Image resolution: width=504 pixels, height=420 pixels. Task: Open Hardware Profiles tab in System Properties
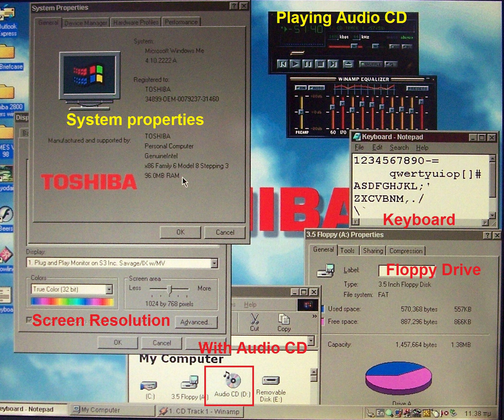(x=136, y=22)
